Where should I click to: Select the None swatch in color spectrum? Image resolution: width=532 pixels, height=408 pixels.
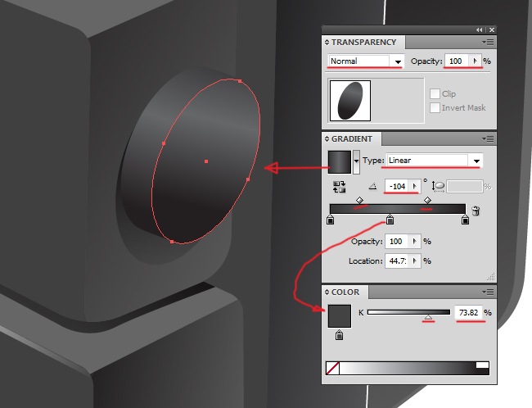332,368
